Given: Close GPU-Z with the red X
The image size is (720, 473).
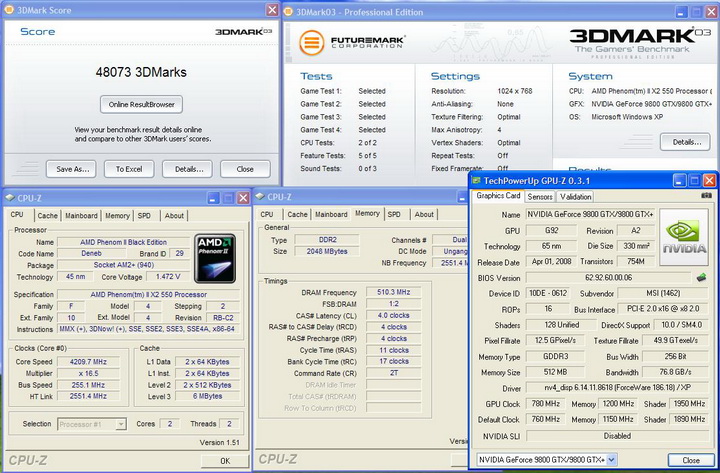Looking at the screenshot, I should tap(709, 180).
